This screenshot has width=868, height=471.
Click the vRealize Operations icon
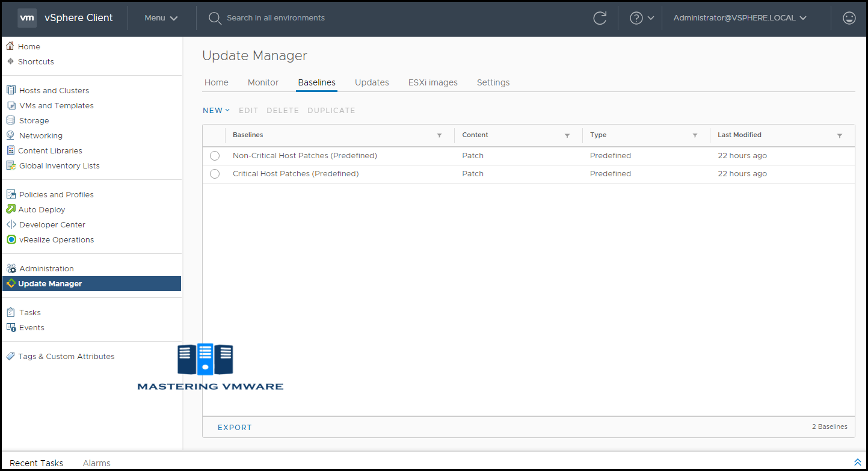pos(11,239)
